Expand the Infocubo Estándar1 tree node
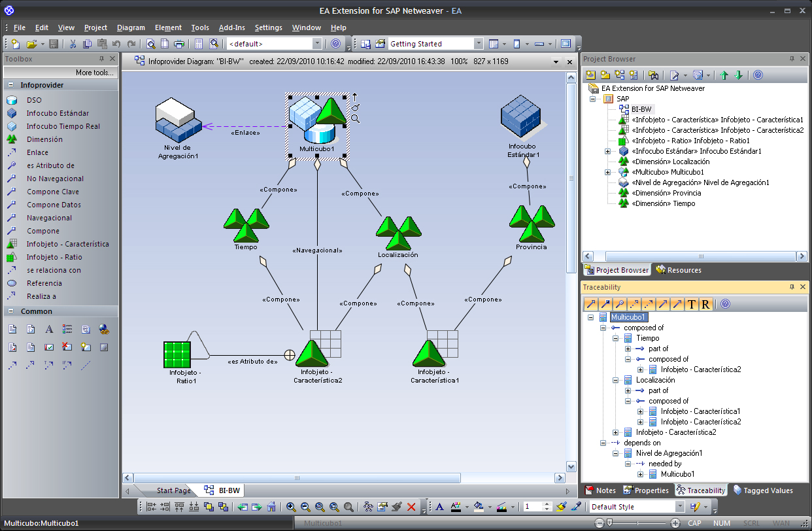Viewport: 812px width, 531px height. tap(607, 151)
